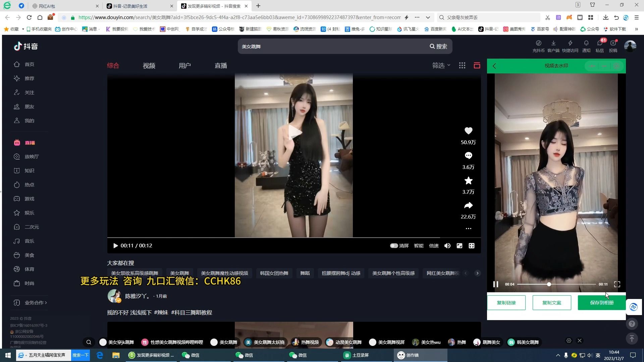This screenshot has width=644, height=362.
Task: Seek on the main video progress bar
Action: pos(294,238)
